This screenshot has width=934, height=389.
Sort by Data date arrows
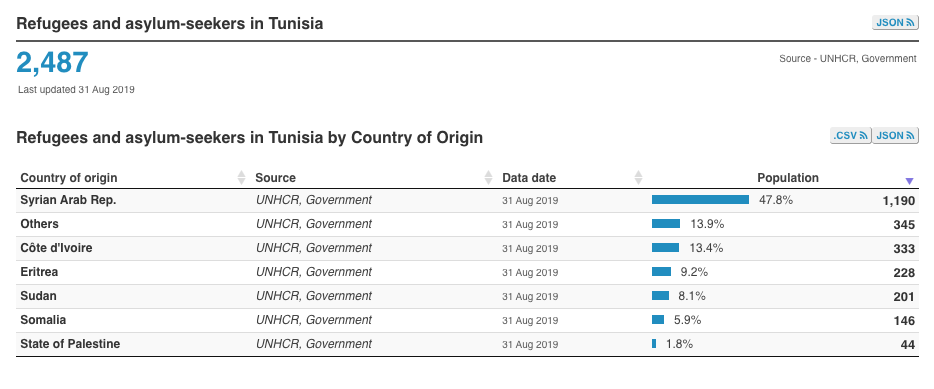639,178
